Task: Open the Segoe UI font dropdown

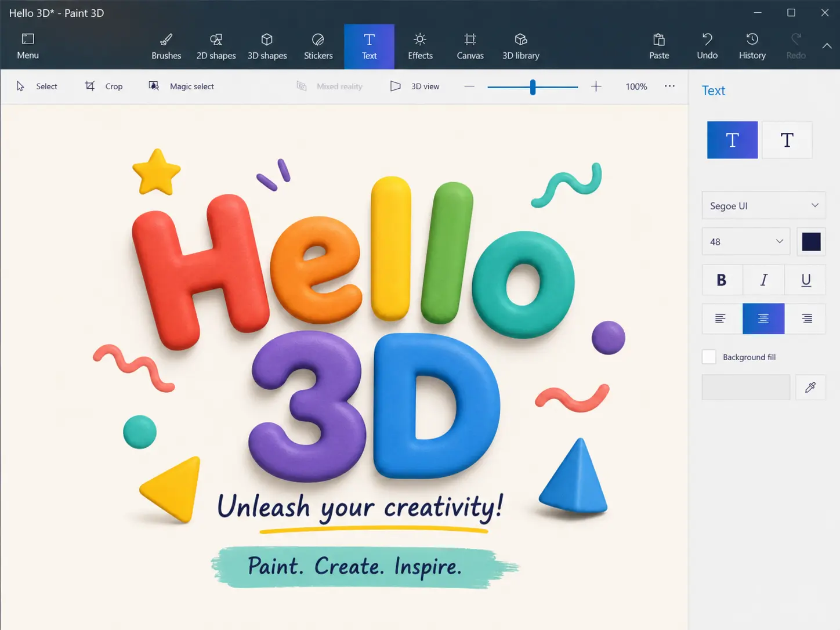Action: tap(763, 205)
